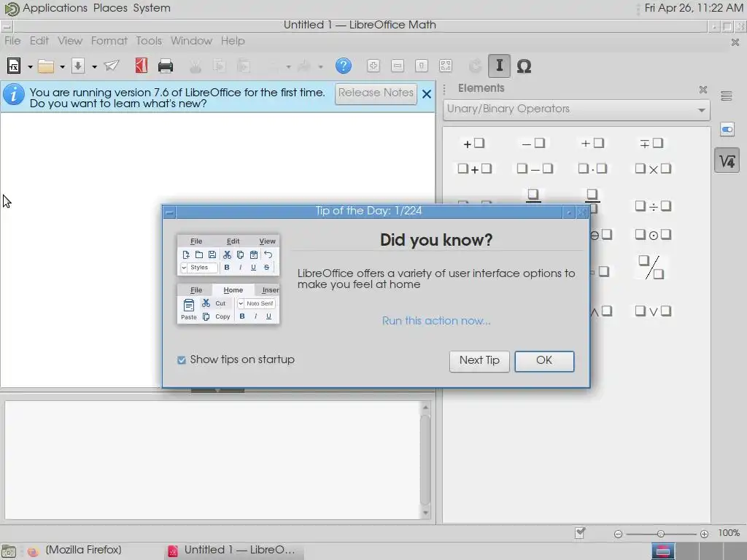This screenshot has width=747, height=560.
Task: Open the Symbols omega icon
Action: [524, 66]
